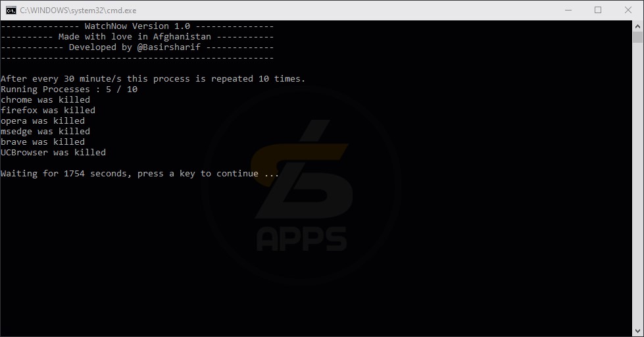
Task: Minimize the cmd.exe window
Action: (568, 11)
